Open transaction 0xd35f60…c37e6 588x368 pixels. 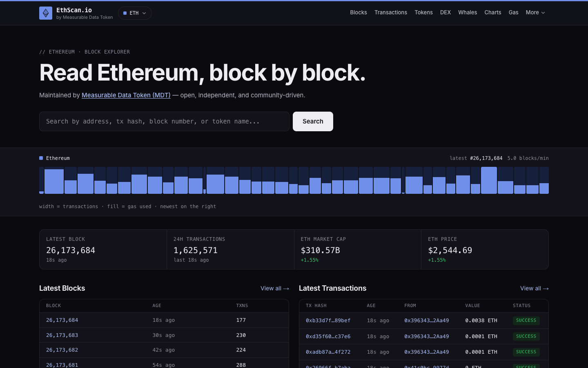click(328, 337)
